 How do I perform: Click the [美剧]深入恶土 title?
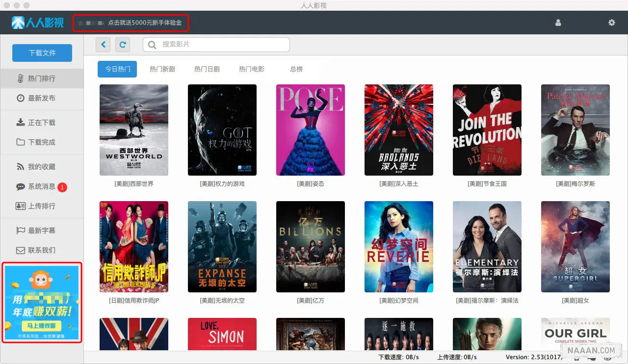click(x=399, y=184)
